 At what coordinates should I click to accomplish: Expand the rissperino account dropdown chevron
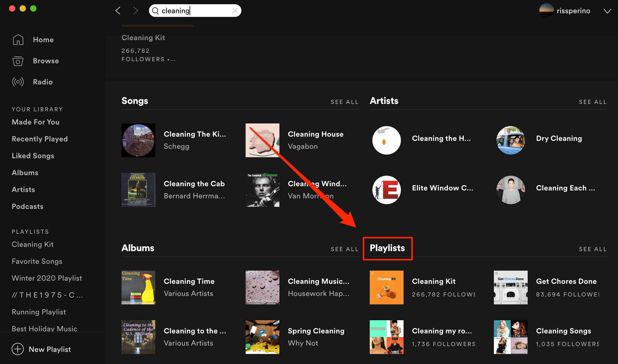click(x=607, y=11)
